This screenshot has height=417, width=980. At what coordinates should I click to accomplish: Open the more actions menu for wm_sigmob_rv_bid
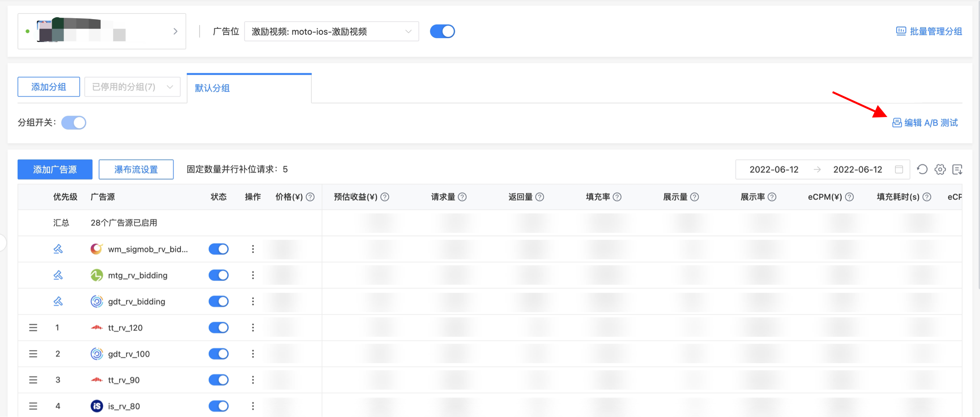tap(253, 249)
